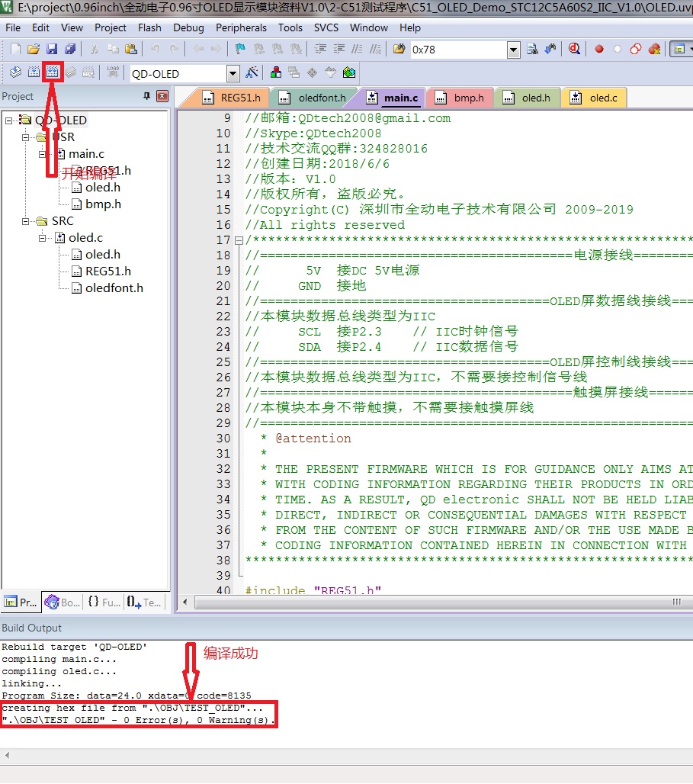Open the QD-OLED target selection dropdown
This screenshot has height=784, width=693.
pos(233,74)
